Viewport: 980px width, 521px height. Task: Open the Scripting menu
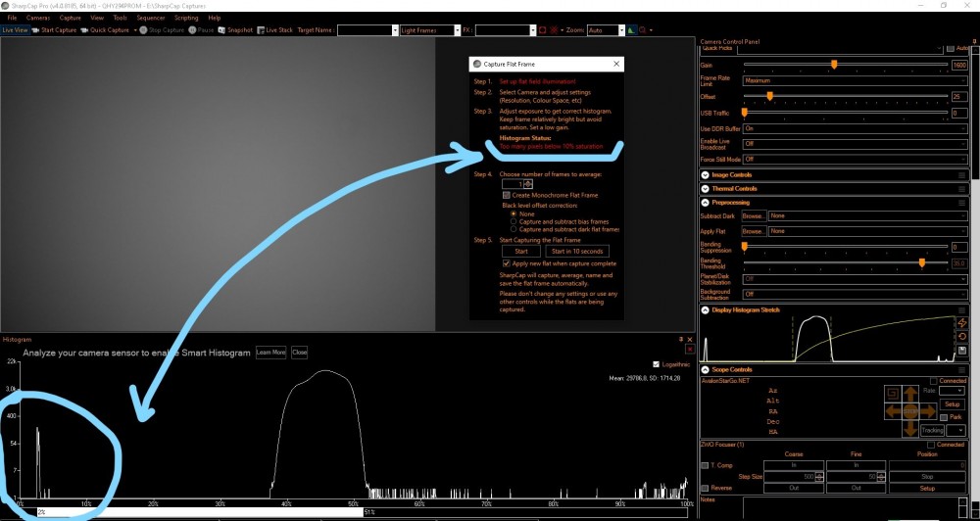click(x=186, y=18)
